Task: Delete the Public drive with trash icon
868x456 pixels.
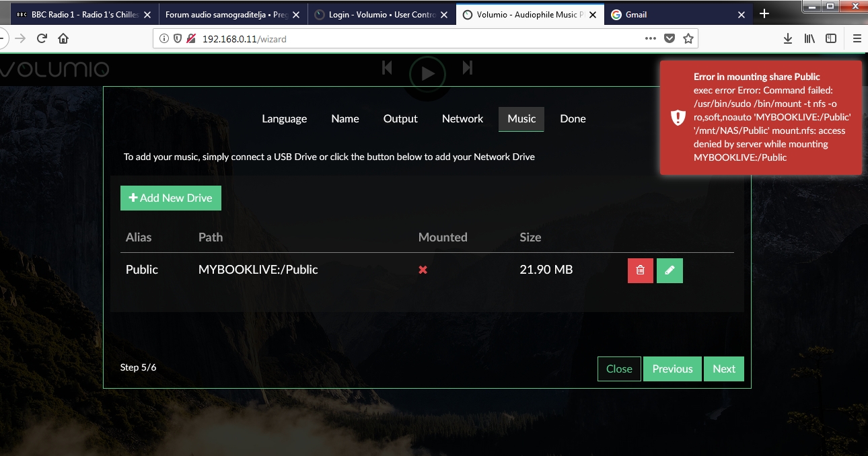Action: click(x=641, y=270)
